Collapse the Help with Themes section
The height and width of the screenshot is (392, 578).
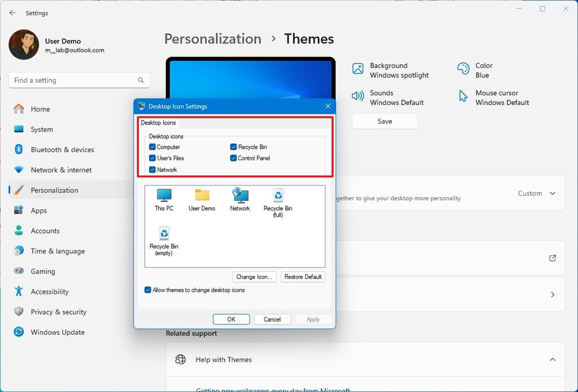[551, 360]
